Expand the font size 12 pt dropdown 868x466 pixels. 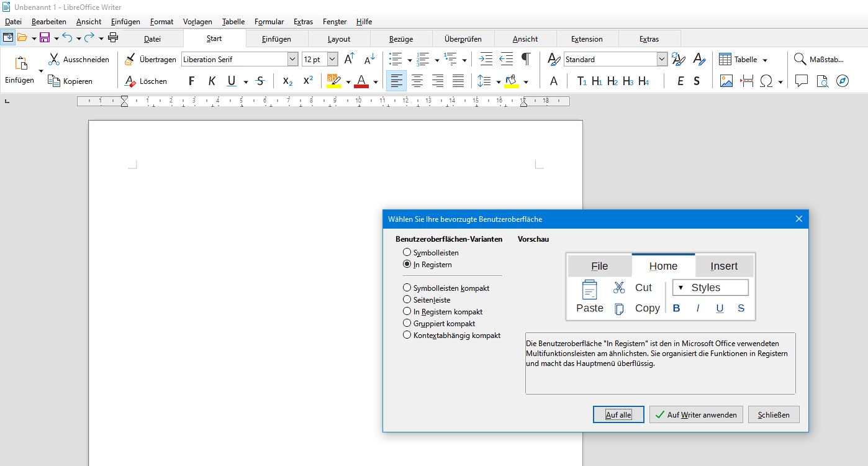[331, 59]
